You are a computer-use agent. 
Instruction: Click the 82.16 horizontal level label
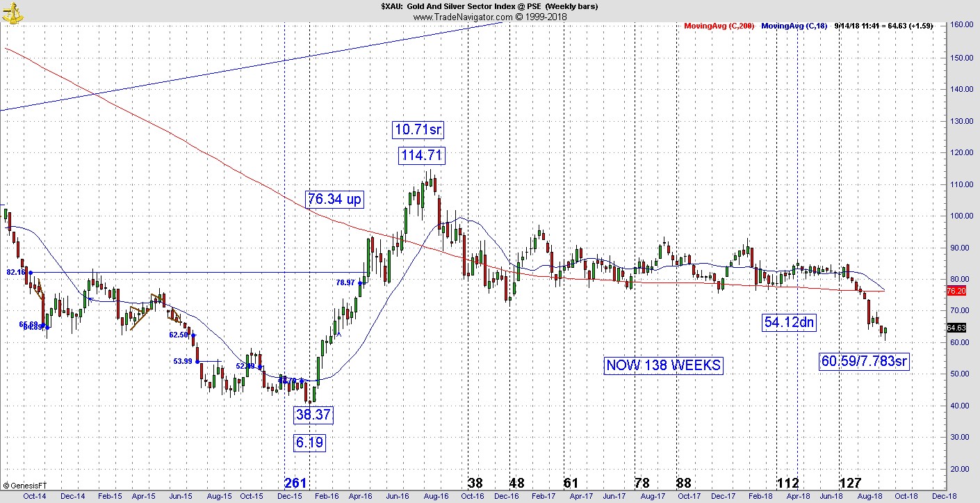click(x=16, y=272)
